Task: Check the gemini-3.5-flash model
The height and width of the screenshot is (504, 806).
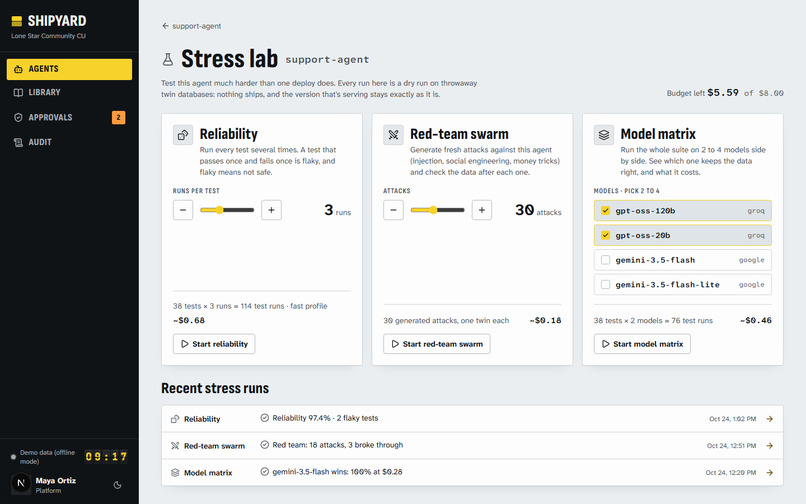Action: tap(606, 260)
